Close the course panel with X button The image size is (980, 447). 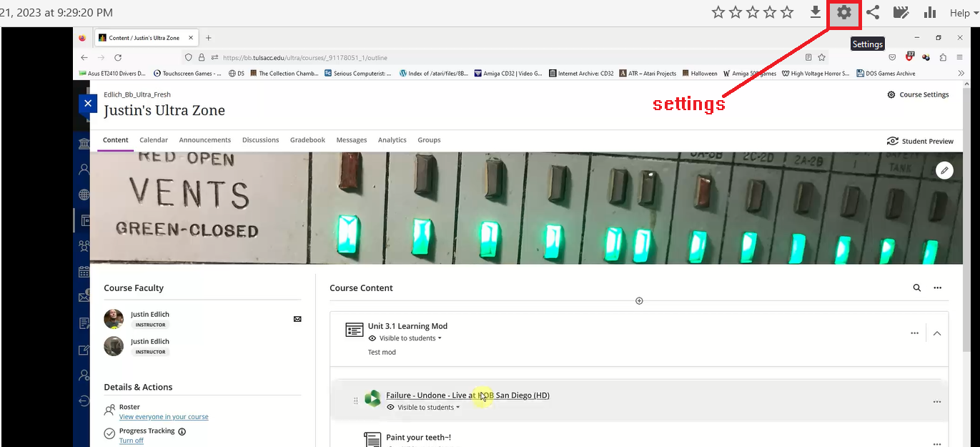[x=87, y=104]
